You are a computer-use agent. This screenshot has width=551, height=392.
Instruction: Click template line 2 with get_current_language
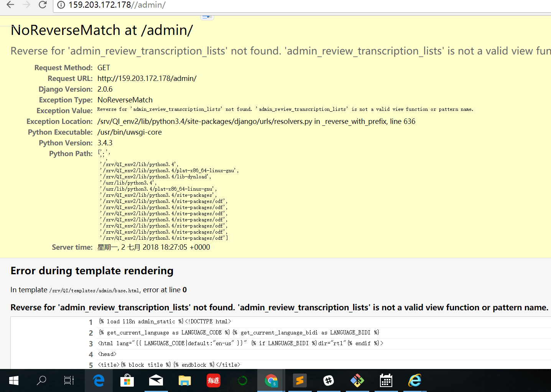[x=239, y=333]
